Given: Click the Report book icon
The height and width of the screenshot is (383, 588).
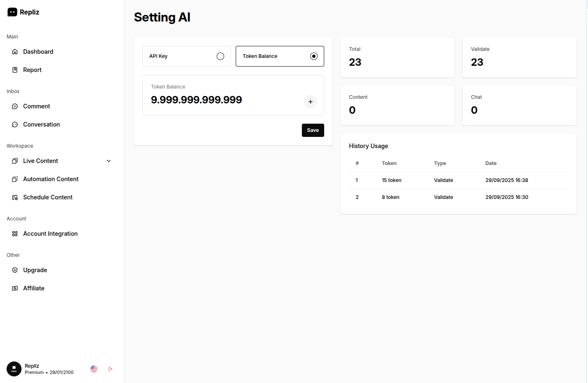Looking at the screenshot, I should [15, 70].
